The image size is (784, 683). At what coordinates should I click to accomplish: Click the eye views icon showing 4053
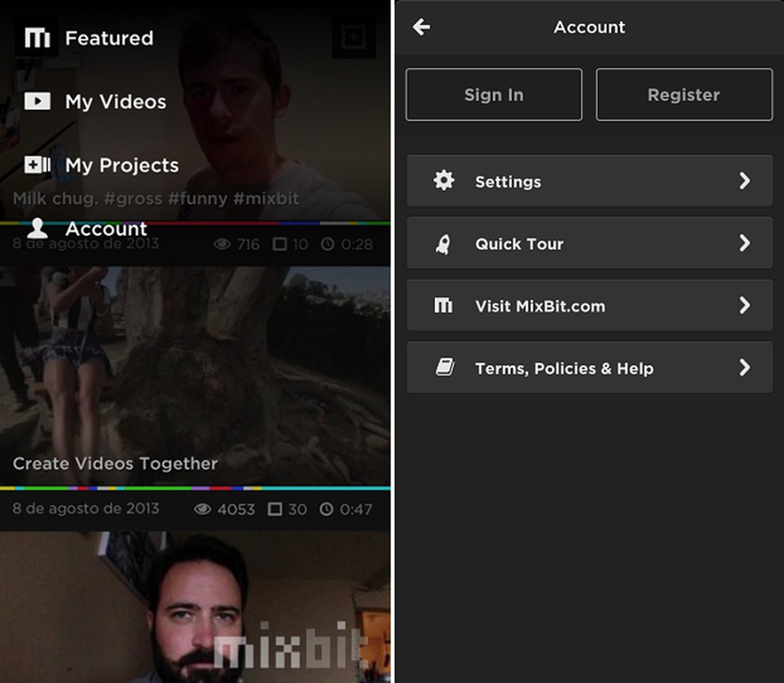point(203,509)
